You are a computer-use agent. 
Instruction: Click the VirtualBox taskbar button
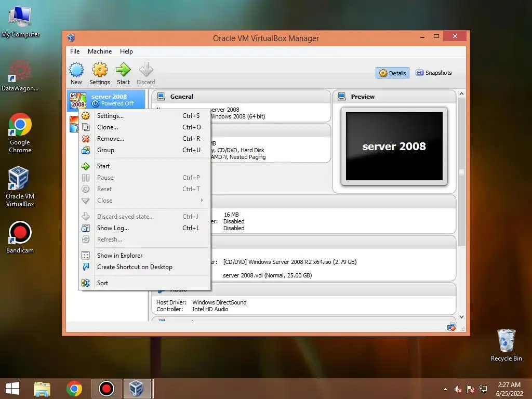coord(137,389)
